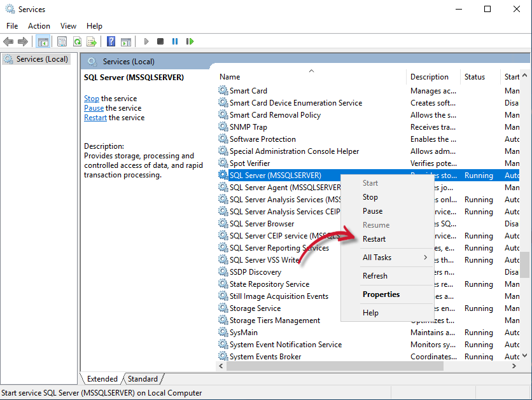Click the Back arrow in the toolbar
This screenshot has width=532, height=400.
(x=8, y=41)
